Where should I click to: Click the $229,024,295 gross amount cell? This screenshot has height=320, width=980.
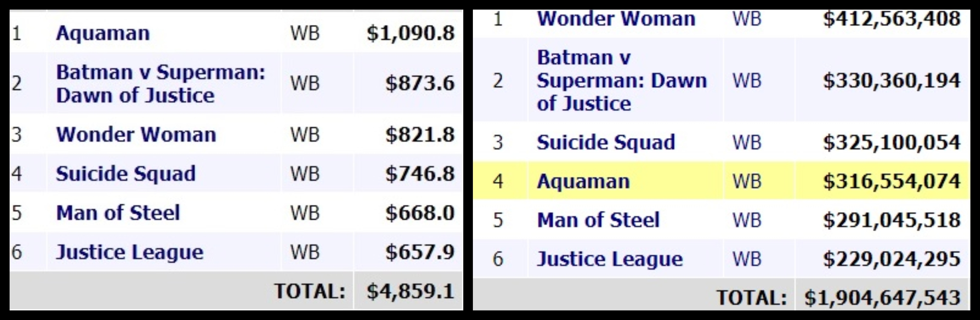click(x=891, y=259)
